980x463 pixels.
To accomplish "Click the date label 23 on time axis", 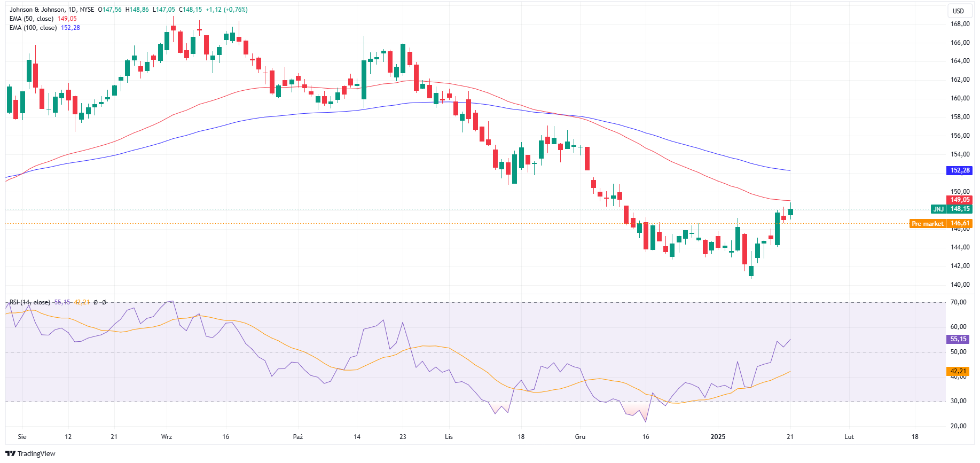I will (x=403, y=437).
